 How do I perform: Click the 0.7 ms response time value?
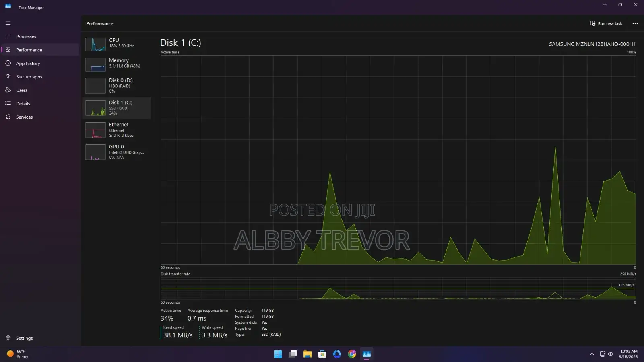tap(197, 318)
